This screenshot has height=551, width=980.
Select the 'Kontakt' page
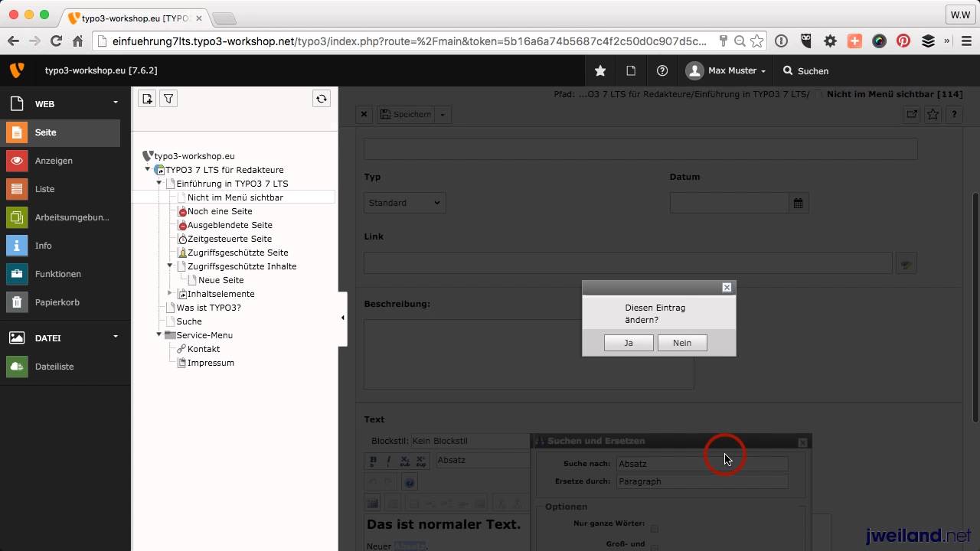click(204, 349)
